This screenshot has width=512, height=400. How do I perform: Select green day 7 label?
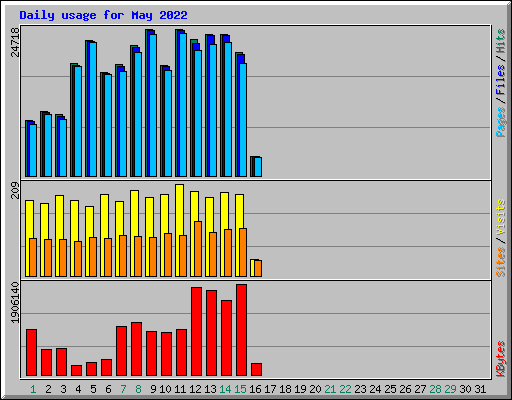pyautogui.click(x=123, y=389)
